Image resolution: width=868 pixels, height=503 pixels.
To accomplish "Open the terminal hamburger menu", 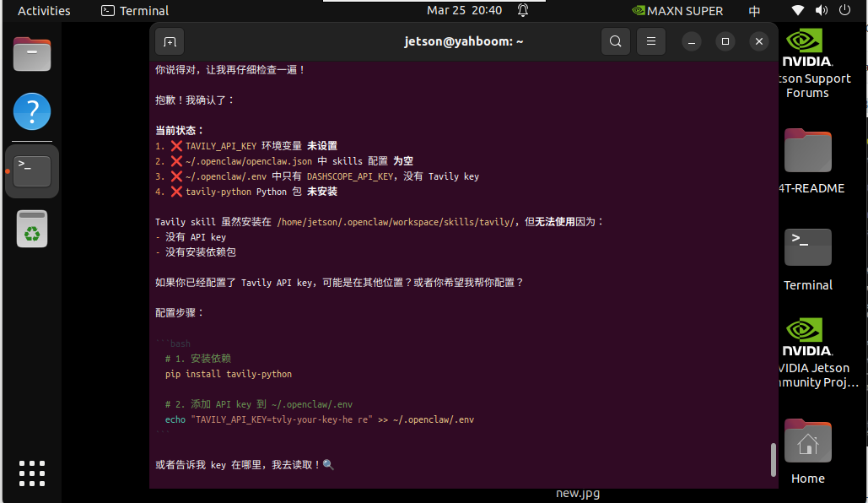I will click(651, 41).
